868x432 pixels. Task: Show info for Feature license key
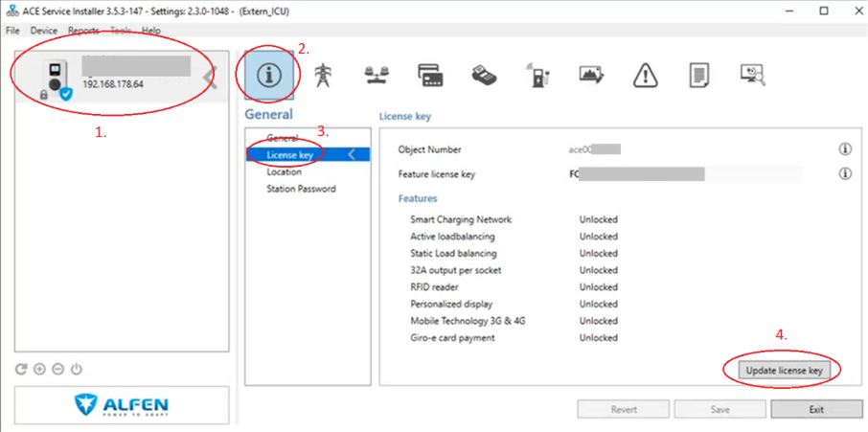click(845, 174)
